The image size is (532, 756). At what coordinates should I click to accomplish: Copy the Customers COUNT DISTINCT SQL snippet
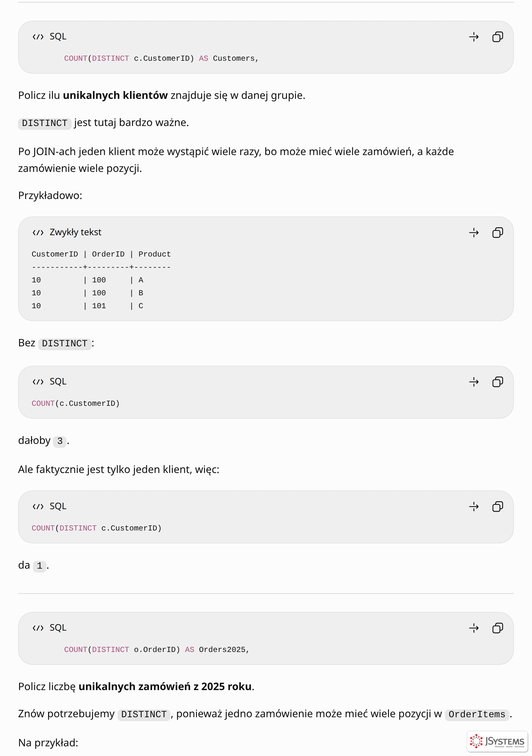497,37
